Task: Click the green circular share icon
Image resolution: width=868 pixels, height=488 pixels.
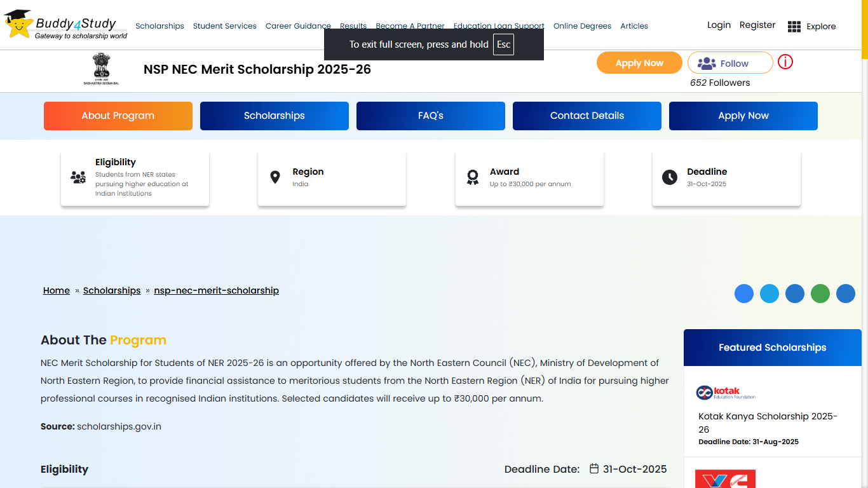Action: pyautogui.click(x=820, y=294)
